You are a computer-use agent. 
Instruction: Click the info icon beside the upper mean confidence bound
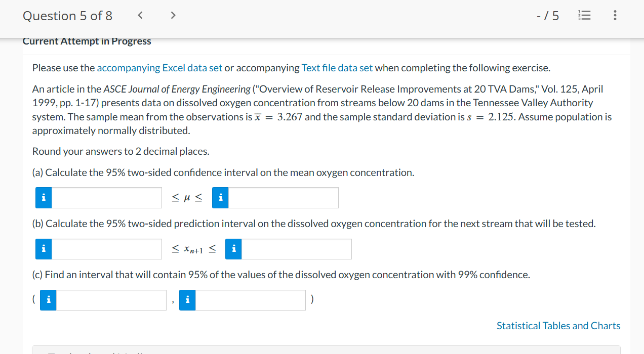coord(220,198)
